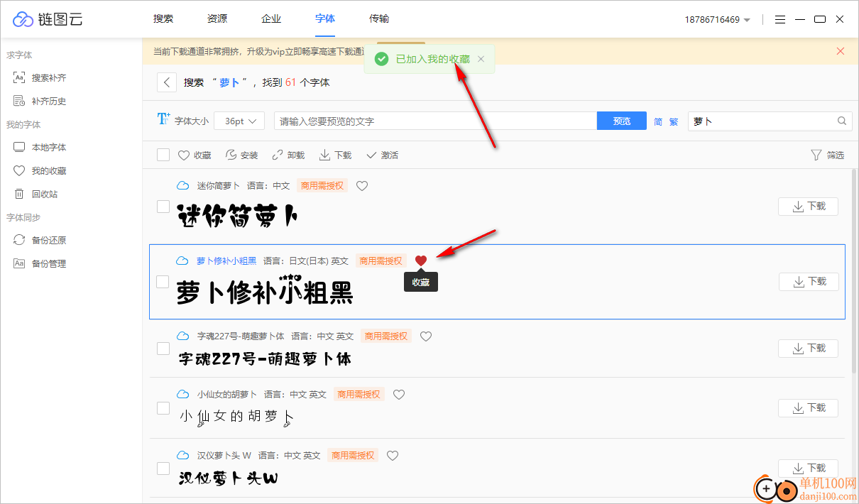Viewport: 859px width, 504px height.
Task: Open the 36pt font size dropdown
Action: 239,121
